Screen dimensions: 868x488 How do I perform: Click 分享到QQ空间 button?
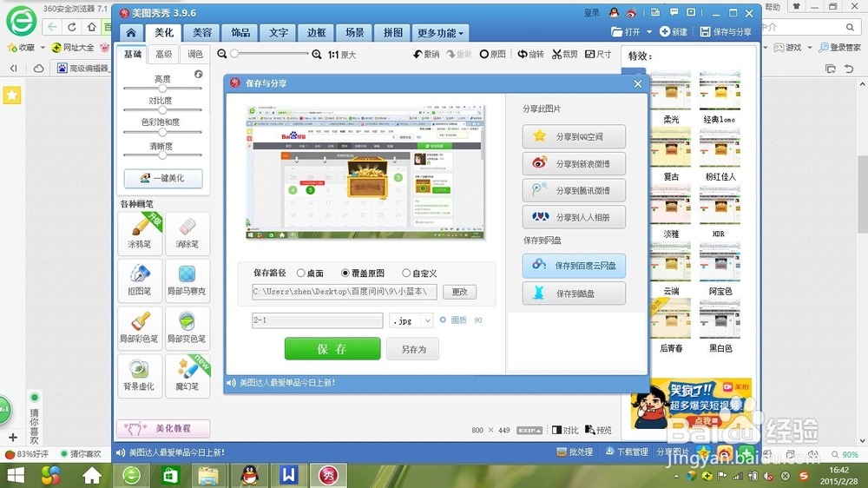pyautogui.click(x=574, y=136)
